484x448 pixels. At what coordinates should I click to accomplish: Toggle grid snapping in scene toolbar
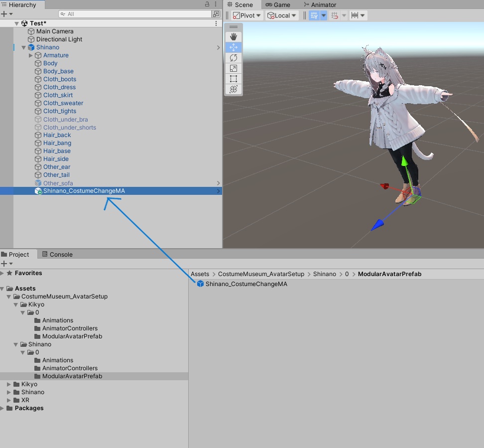click(335, 15)
